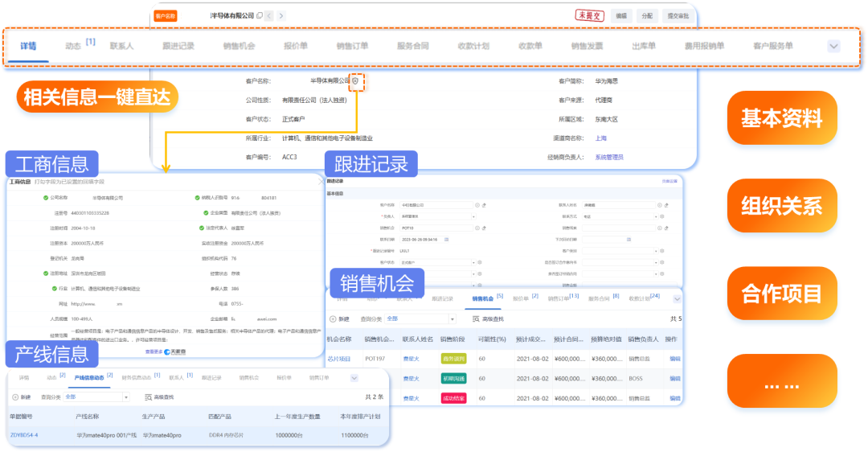The image size is (868, 452).
Task: Click the lookup icon beside 客户名称 in 跟进记录
Action: 477,205
